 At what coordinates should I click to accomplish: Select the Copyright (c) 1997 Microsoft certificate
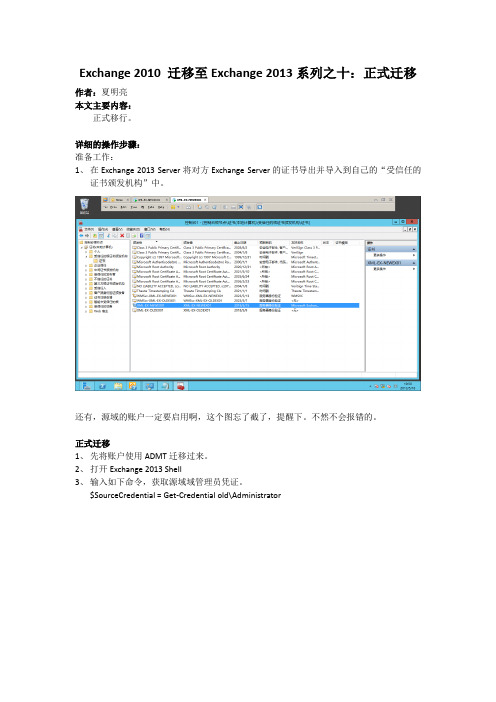(x=245, y=257)
